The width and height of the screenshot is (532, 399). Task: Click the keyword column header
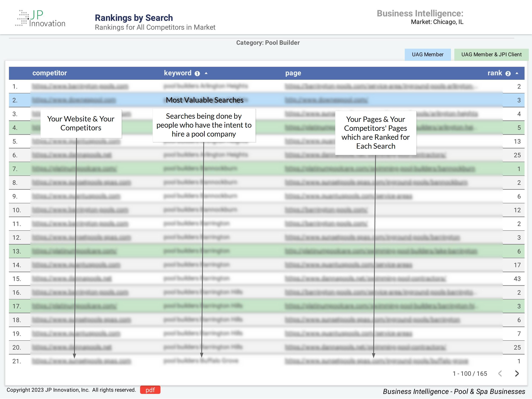coord(177,73)
